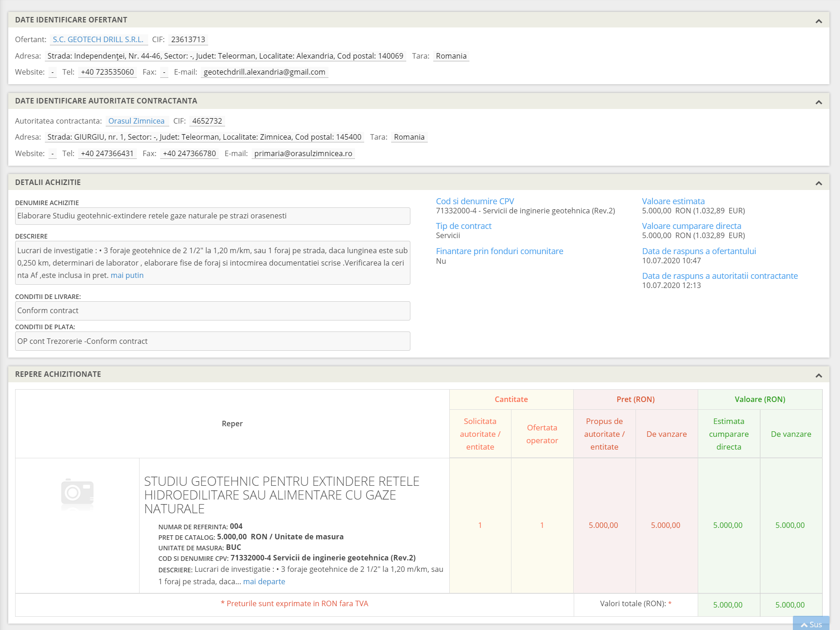Viewport: 840px width, 630px height.
Task: Click the Sus scroll-to-top button
Action: tap(811, 624)
